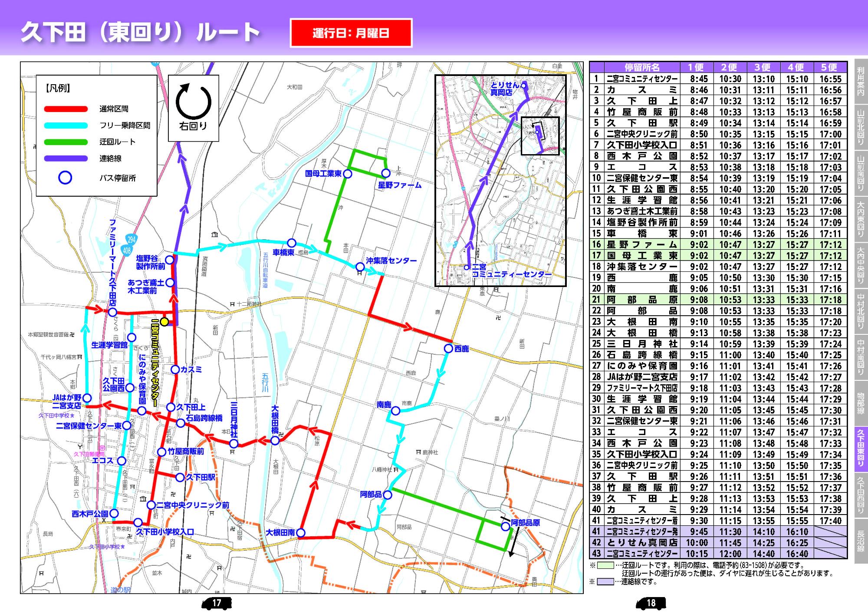Click the 阿部品原 bus stop circle
Image resolution: width=868 pixels, height=614 pixels.
(x=505, y=526)
